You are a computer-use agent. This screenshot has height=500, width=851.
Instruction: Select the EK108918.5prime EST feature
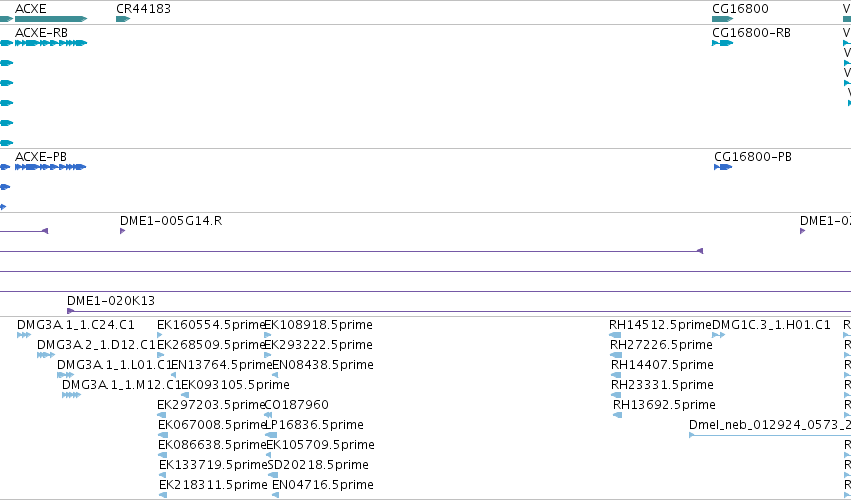pos(268,335)
